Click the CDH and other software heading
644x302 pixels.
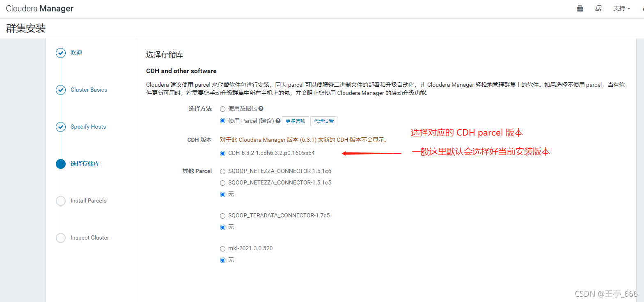pyautogui.click(x=181, y=71)
